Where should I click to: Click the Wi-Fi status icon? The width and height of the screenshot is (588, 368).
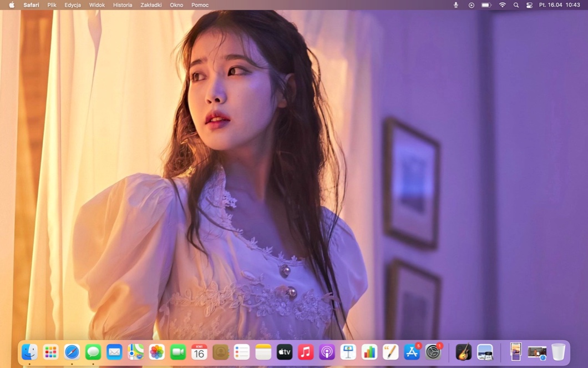click(x=503, y=5)
